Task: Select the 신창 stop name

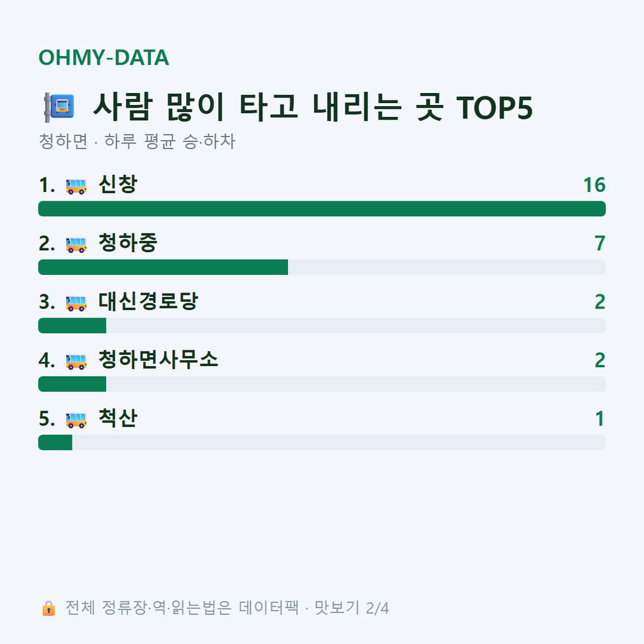Action: coord(118,184)
